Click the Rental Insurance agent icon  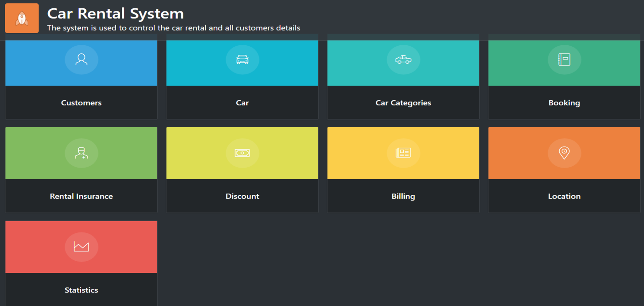point(81,153)
